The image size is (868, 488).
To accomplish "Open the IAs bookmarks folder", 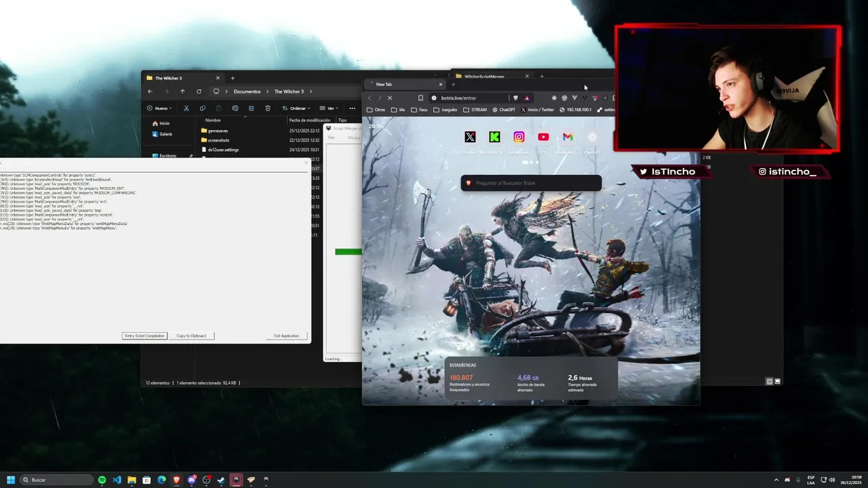I will pos(398,110).
